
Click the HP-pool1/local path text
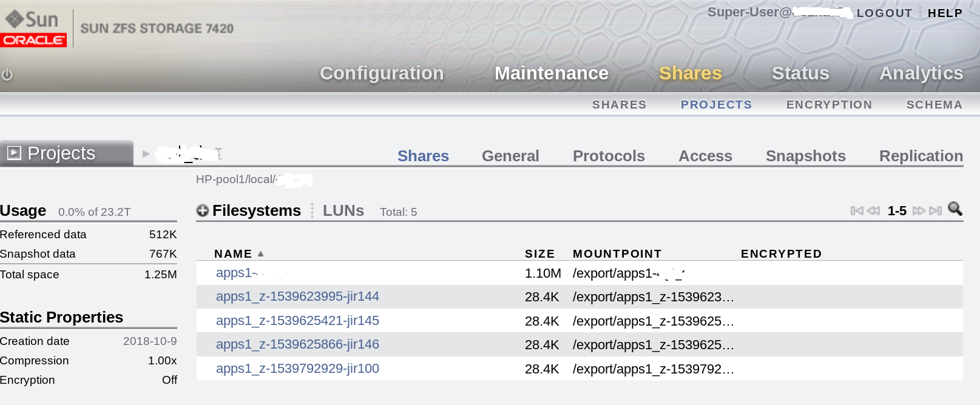coord(235,179)
